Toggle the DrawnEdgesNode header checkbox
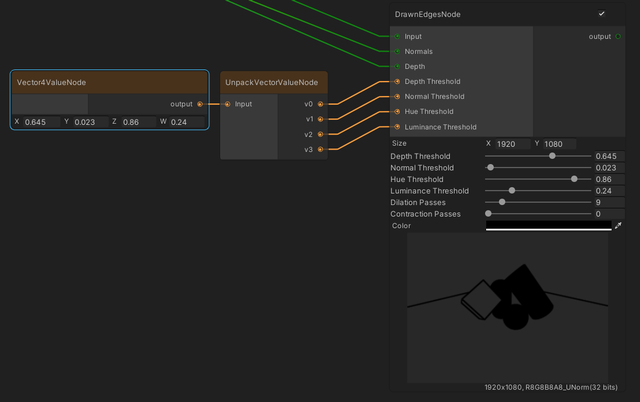Screen dimensions: 640x402 (x=601, y=14)
